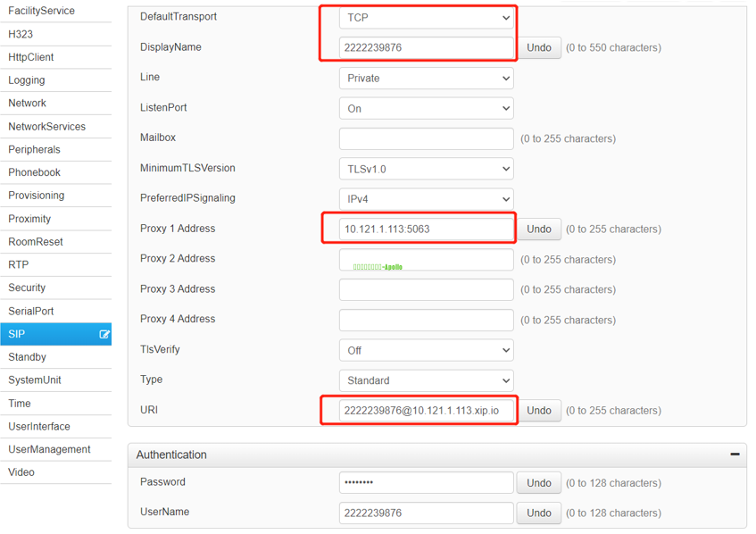Image resolution: width=756 pixels, height=534 pixels.
Task: Click the UserName input field
Action: point(426,513)
